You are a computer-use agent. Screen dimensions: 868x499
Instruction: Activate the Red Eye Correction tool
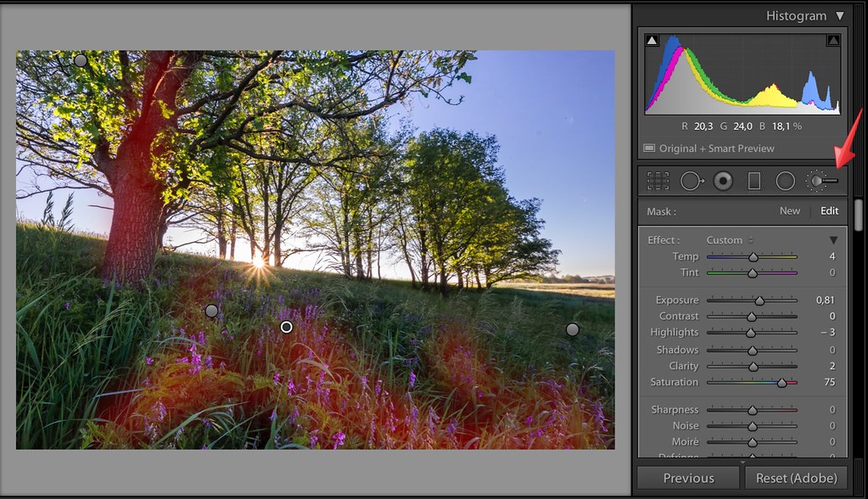click(x=723, y=181)
